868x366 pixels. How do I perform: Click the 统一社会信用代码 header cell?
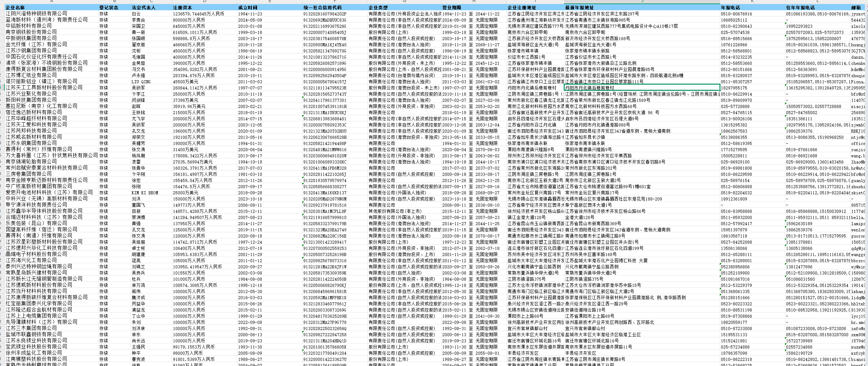[322, 8]
